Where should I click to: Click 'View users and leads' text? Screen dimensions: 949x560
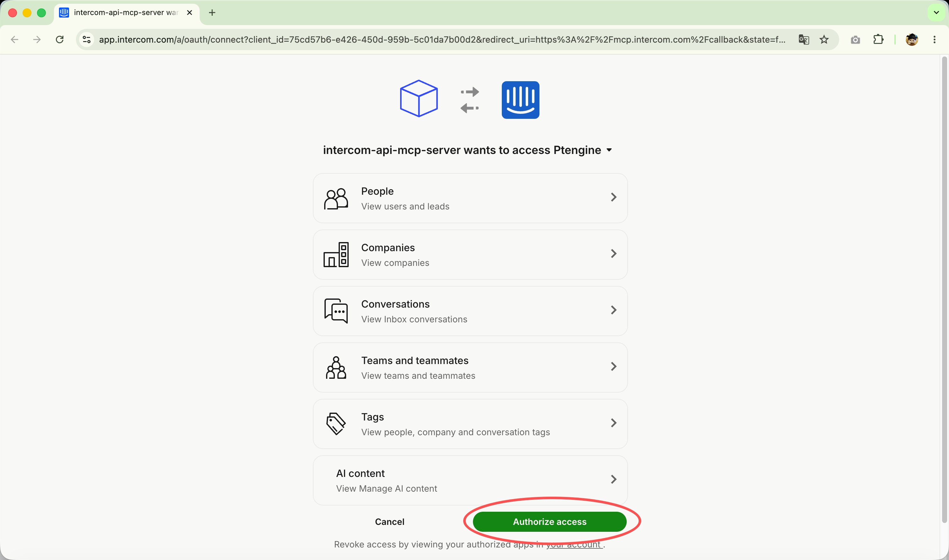[405, 206]
